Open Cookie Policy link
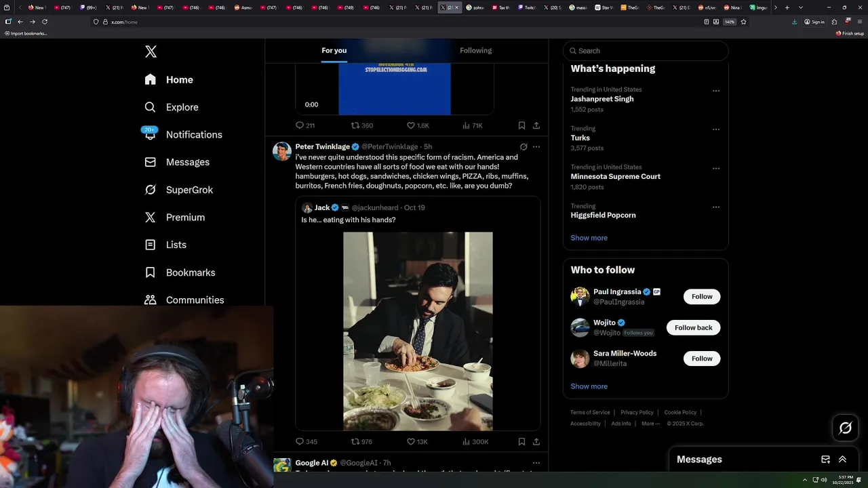 (680, 412)
